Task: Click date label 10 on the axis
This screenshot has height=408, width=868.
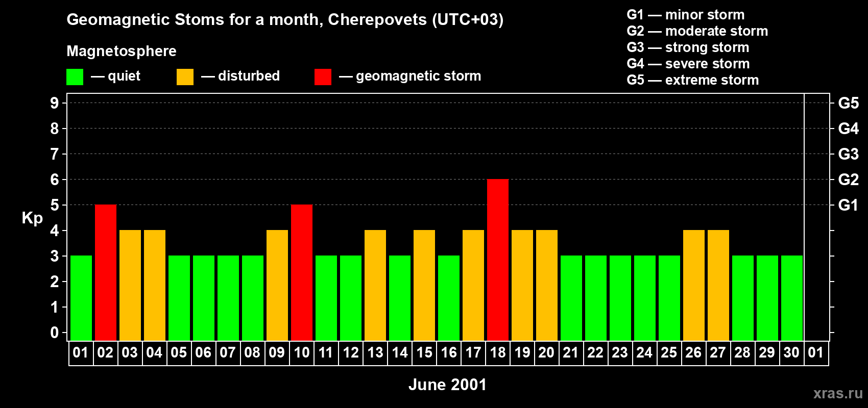Action: tap(302, 353)
